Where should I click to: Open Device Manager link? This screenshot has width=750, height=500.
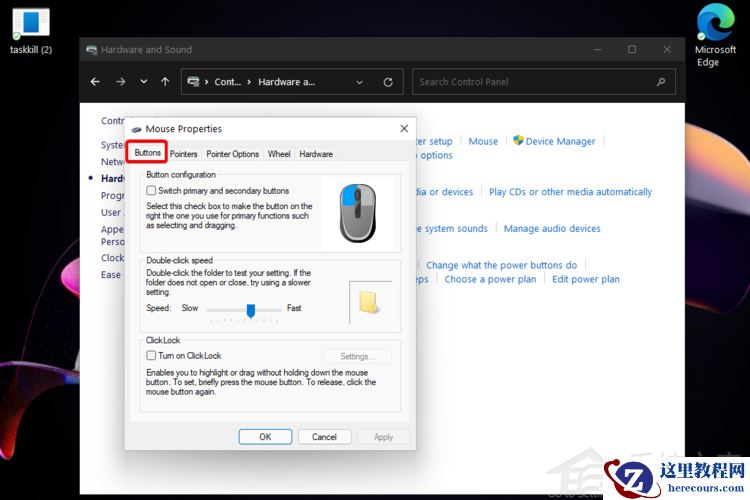click(x=561, y=141)
